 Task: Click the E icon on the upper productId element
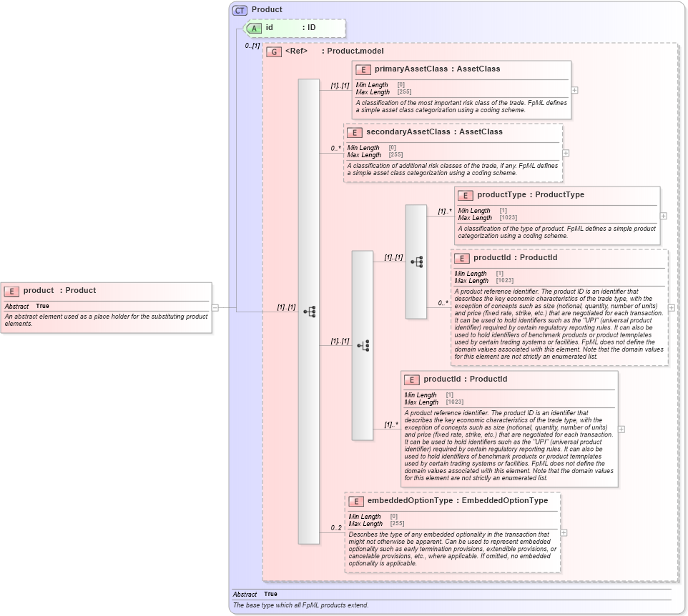(x=461, y=257)
